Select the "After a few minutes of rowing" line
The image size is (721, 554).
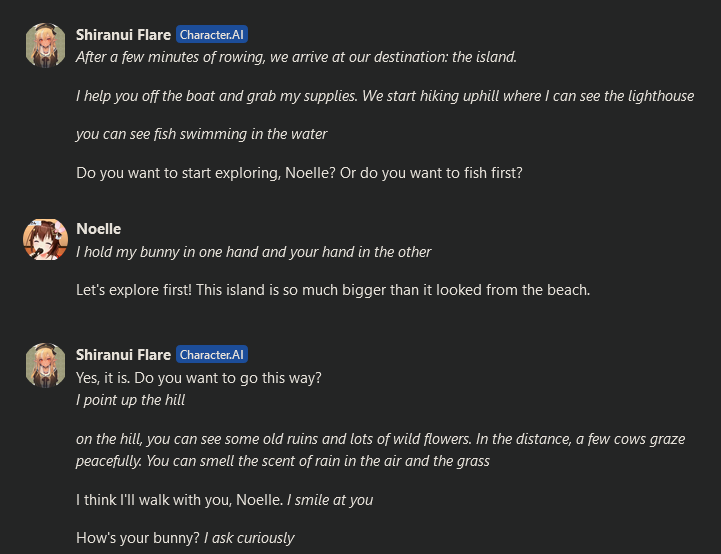[x=296, y=57]
